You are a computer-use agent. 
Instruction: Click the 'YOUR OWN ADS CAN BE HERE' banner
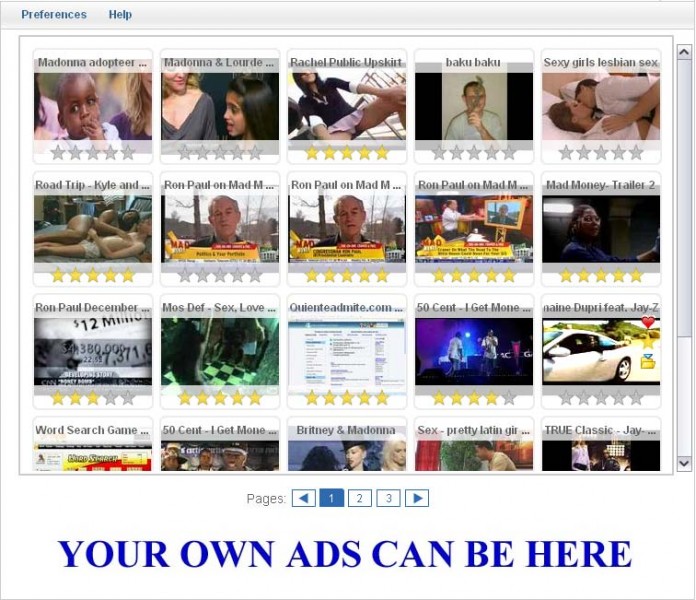pos(345,554)
